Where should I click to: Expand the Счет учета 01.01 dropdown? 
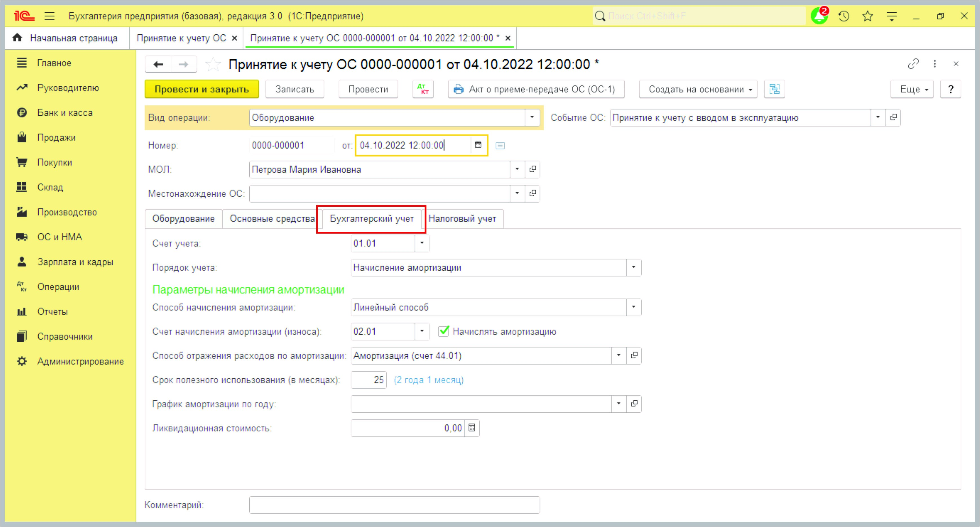422,243
